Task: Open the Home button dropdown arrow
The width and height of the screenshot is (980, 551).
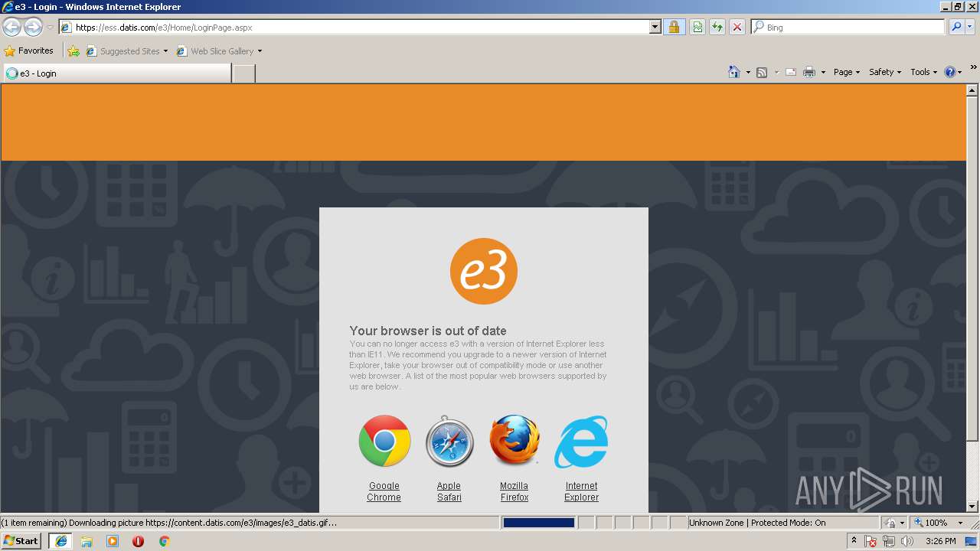Action: (x=747, y=72)
